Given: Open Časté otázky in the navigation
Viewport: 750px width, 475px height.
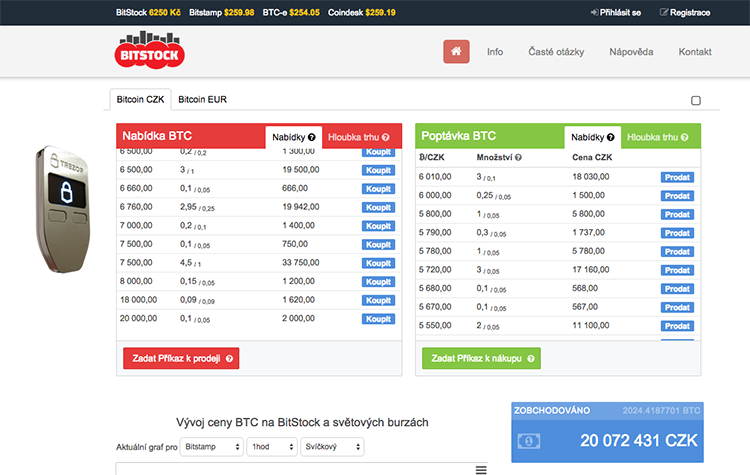Looking at the screenshot, I should 556,51.
